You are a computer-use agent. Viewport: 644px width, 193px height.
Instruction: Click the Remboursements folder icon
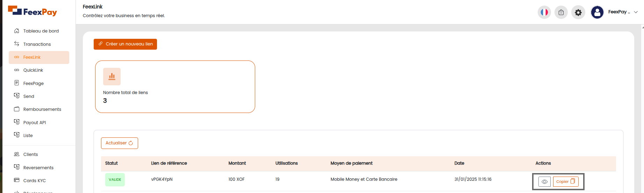click(16, 109)
